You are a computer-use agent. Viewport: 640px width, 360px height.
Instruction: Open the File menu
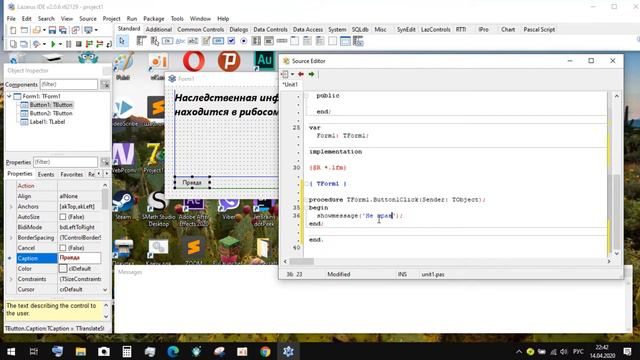[x=11, y=19]
